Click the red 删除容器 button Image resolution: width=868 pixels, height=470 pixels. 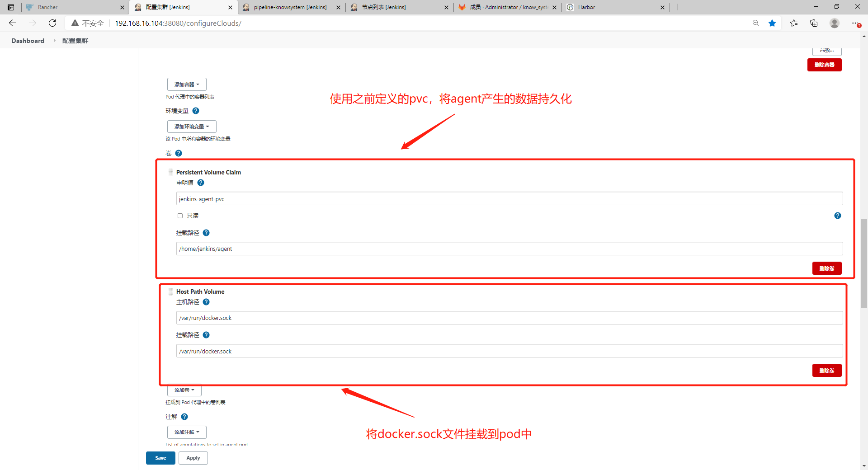point(824,65)
